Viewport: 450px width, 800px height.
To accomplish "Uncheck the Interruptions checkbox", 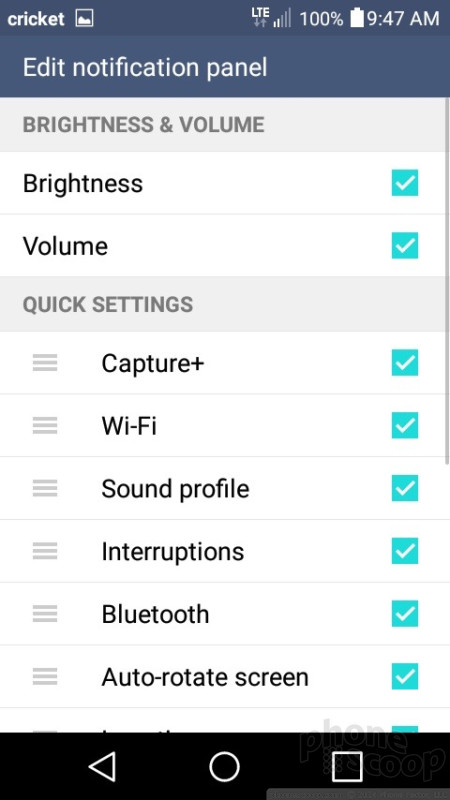I will [405, 551].
